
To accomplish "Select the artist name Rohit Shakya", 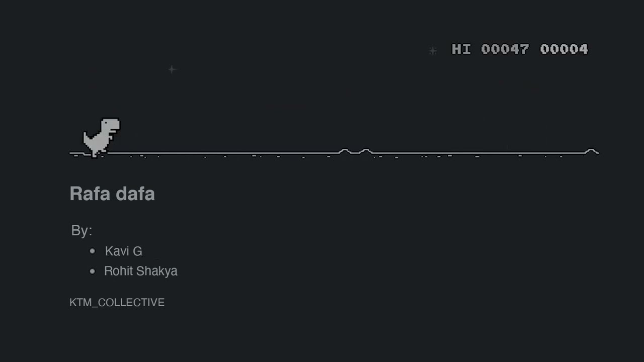I will 141,271.
